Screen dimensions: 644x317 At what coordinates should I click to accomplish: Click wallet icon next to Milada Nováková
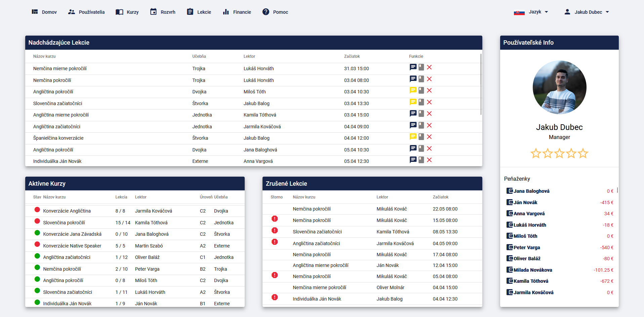click(x=510, y=270)
